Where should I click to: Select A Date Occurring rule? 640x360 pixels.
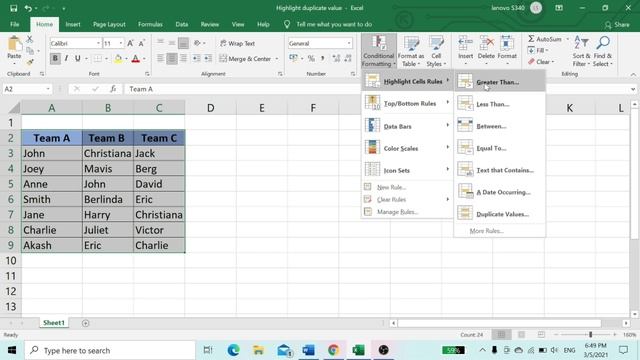tap(500, 192)
